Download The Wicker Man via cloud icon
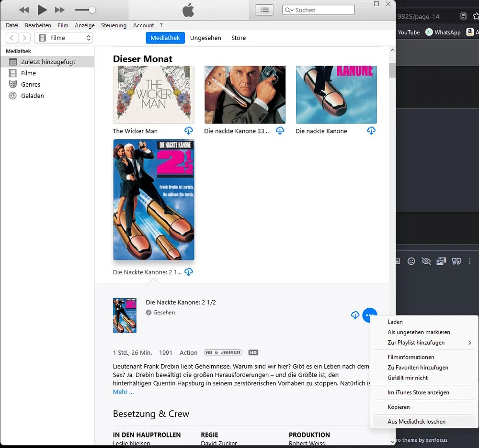479x448 pixels. click(189, 131)
